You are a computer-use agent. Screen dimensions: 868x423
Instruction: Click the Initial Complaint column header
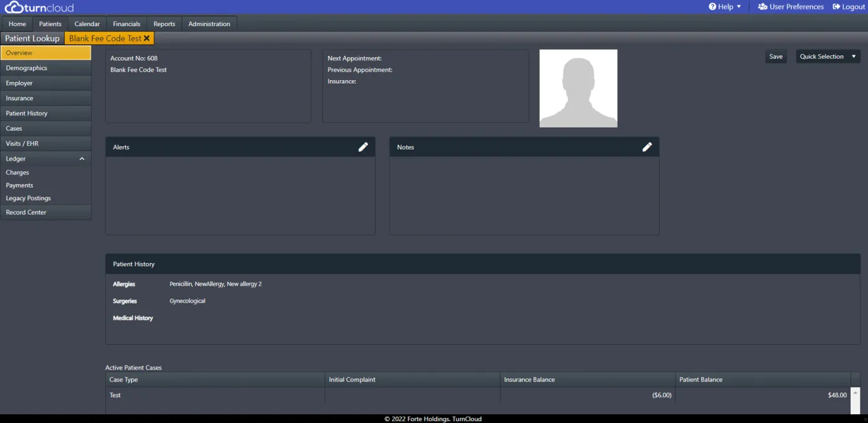[412, 380]
